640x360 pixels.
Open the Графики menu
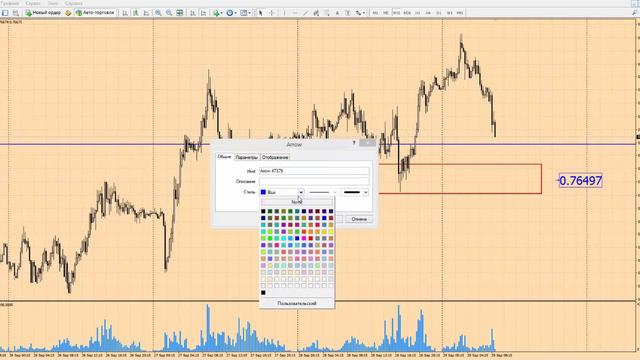tap(10, 3)
